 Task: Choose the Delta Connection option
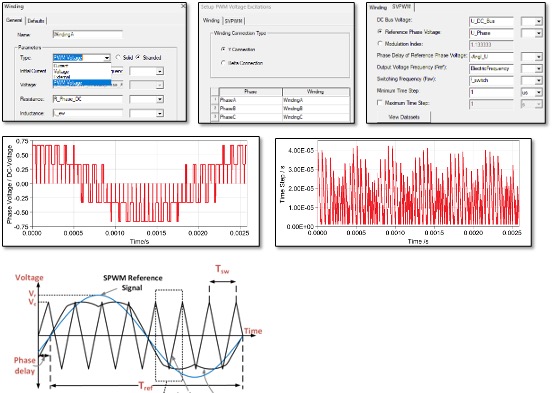pyautogui.click(x=223, y=63)
